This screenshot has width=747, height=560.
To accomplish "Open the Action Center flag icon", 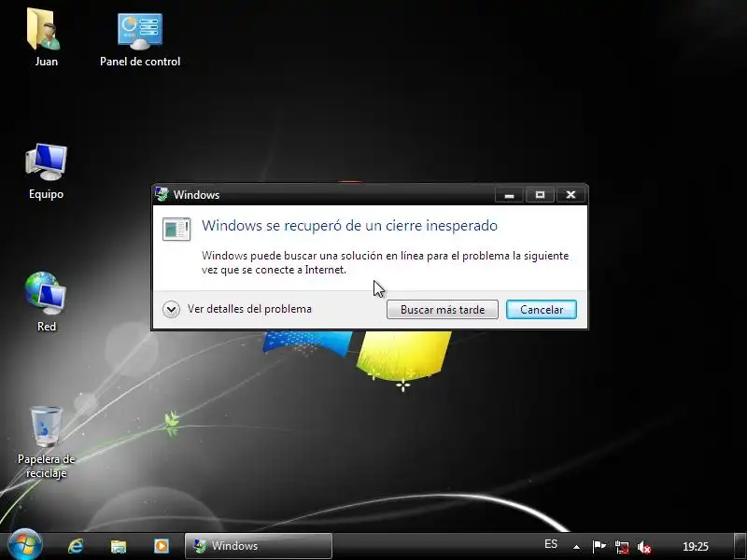I will (599, 546).
